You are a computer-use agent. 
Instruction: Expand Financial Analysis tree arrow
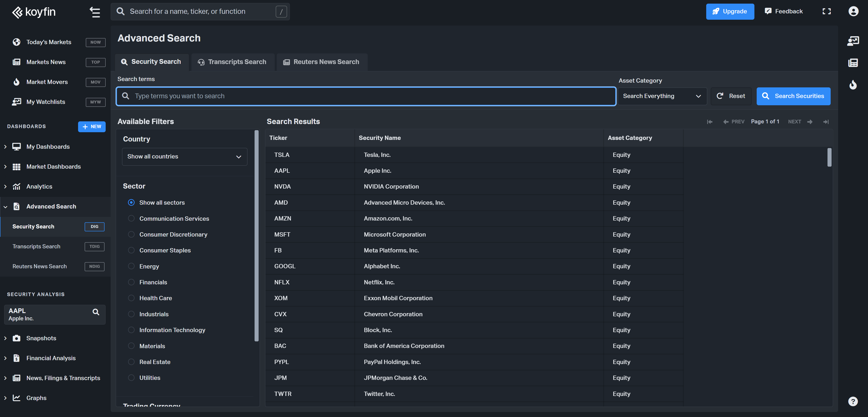(x=5, y=358)
